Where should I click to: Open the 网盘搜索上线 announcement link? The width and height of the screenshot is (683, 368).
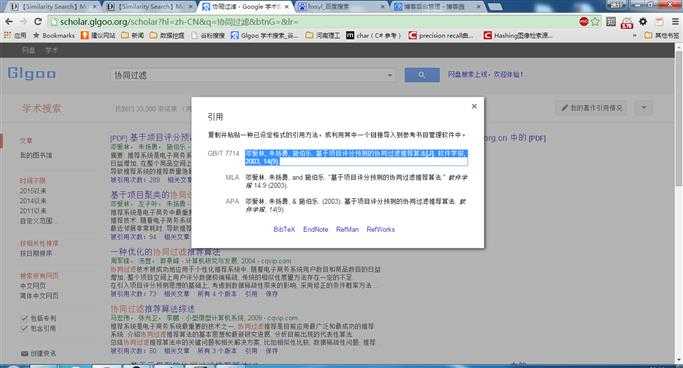pos(485,74)
